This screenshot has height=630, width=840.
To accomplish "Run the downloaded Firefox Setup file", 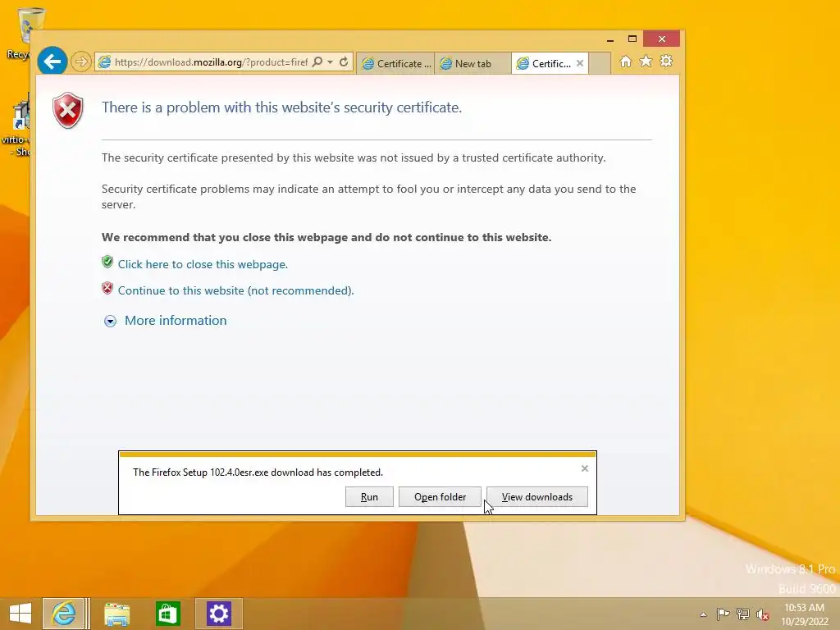I will tap(370, 496).
